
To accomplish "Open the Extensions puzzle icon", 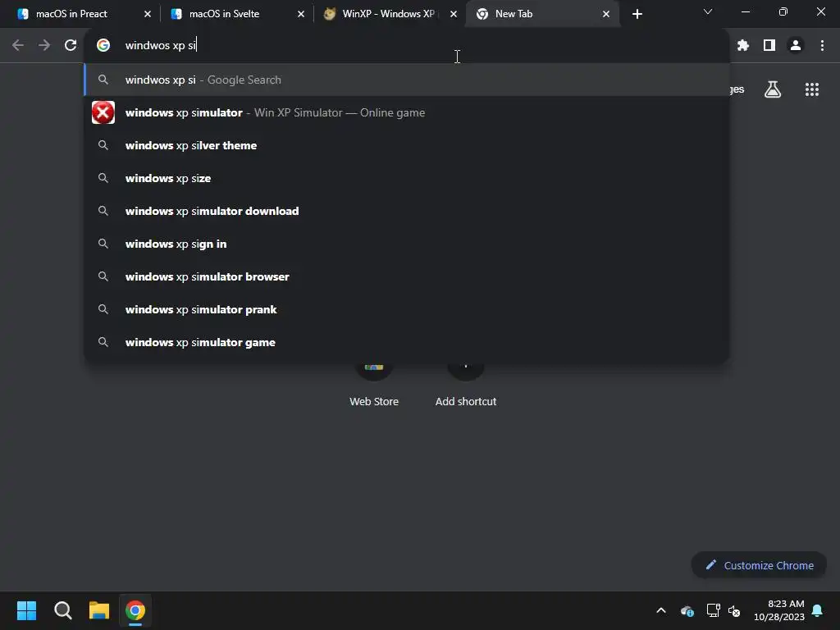I will (x=742, y=46).
